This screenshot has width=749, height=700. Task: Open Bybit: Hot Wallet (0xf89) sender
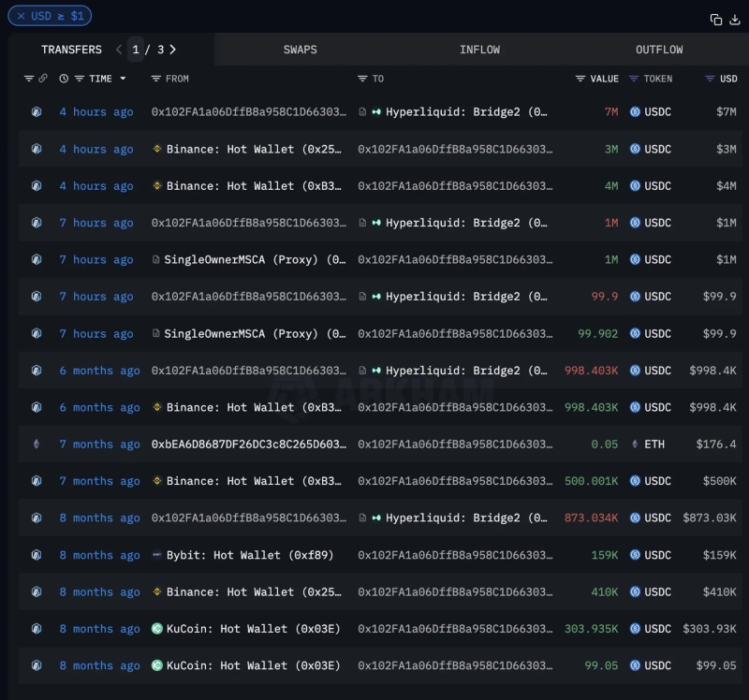pyautogui.click(x=249, y=555)
